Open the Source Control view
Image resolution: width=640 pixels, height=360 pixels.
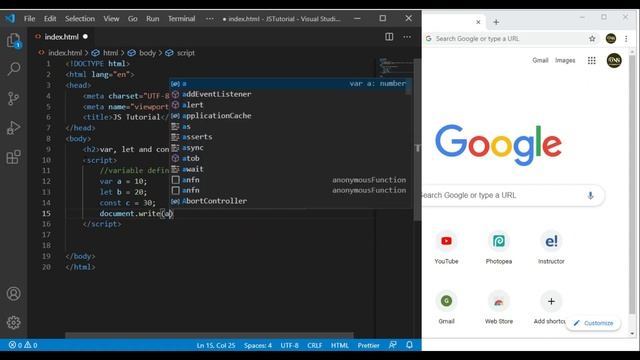click(13, 98)
